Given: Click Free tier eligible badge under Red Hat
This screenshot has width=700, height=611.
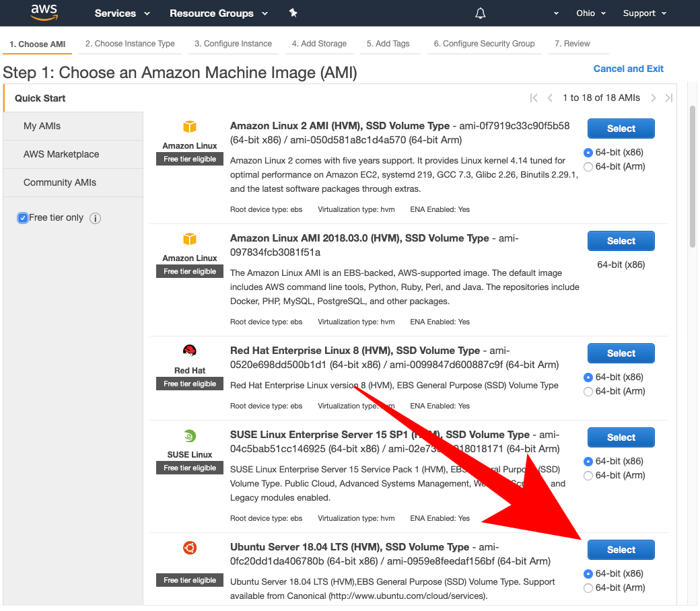Looking at the screenshot, I should point(190,384).
